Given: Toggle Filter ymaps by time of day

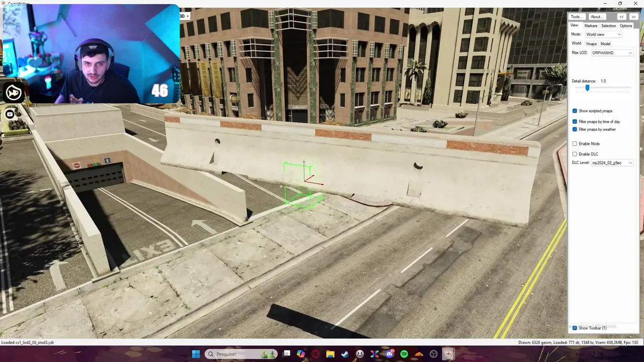Looking at the screenshot, I should click(x=575, y=122).
